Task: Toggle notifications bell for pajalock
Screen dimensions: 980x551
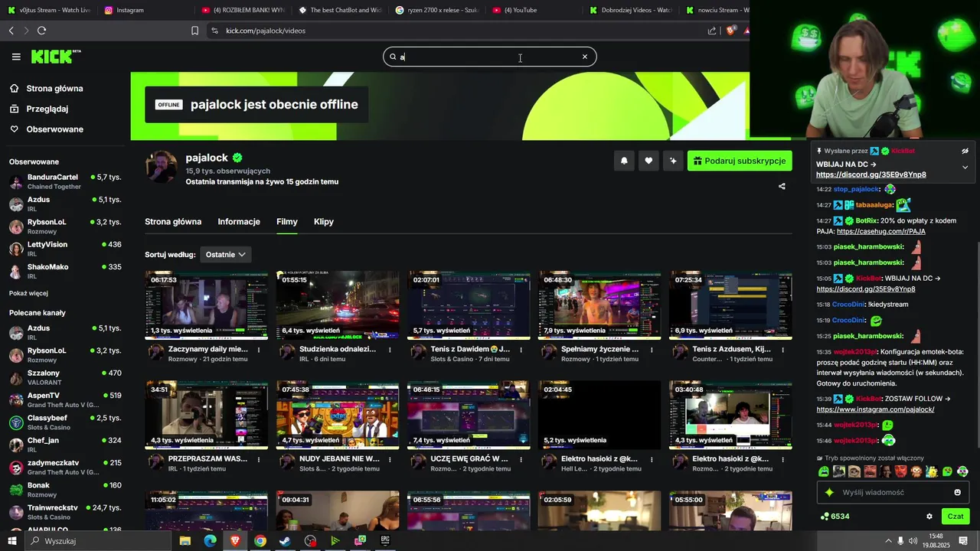Action: pos(624,161)
